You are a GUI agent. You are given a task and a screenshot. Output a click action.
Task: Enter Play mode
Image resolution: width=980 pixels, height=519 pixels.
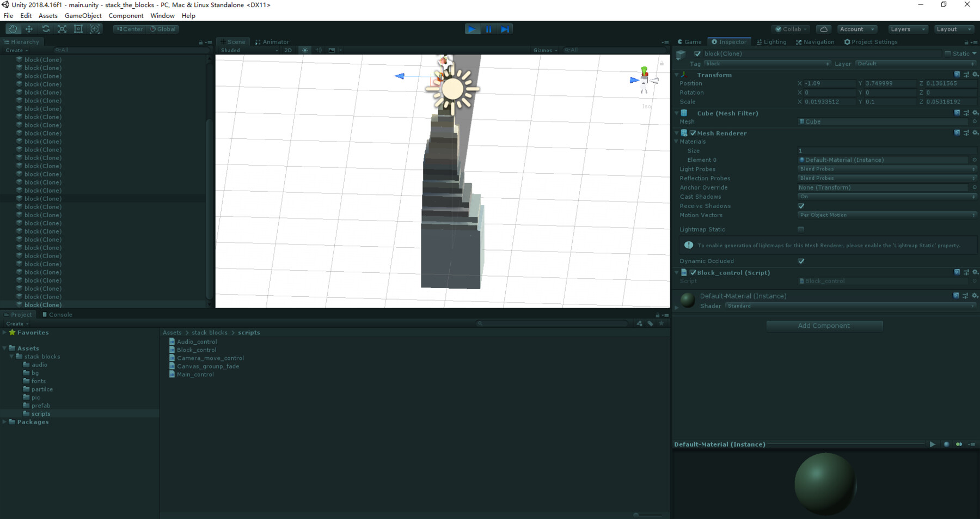(x=472, y=29)
